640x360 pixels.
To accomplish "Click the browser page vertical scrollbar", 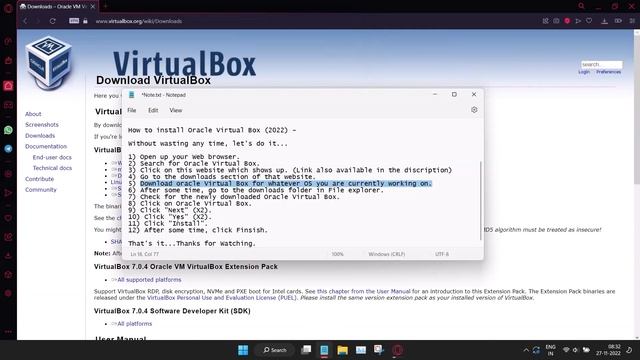I will click(636, 110).
